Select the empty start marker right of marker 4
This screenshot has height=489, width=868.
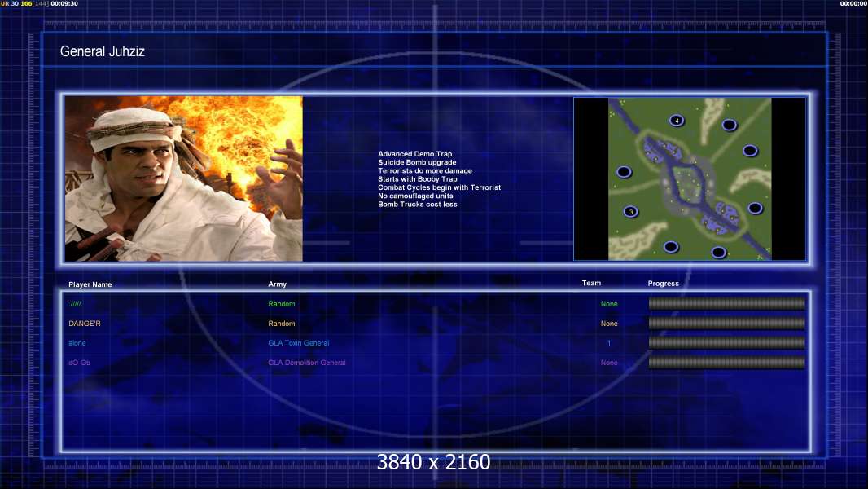coord(729,126)
